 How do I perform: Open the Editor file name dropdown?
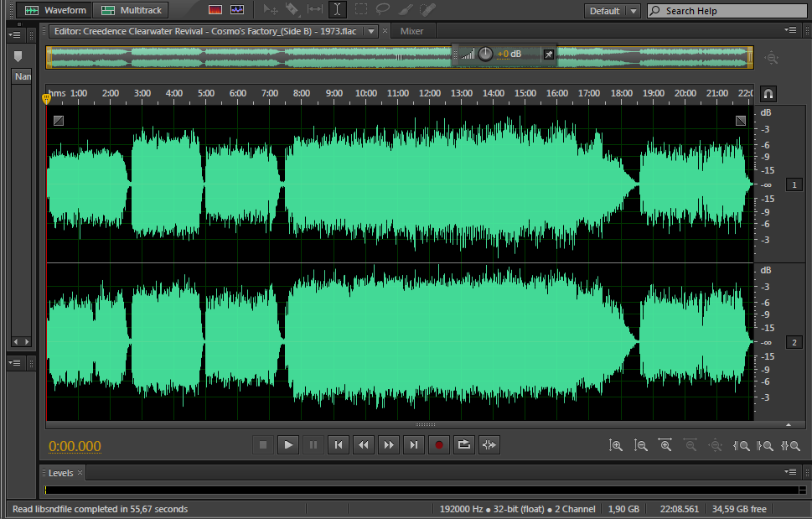pos(370,31)
